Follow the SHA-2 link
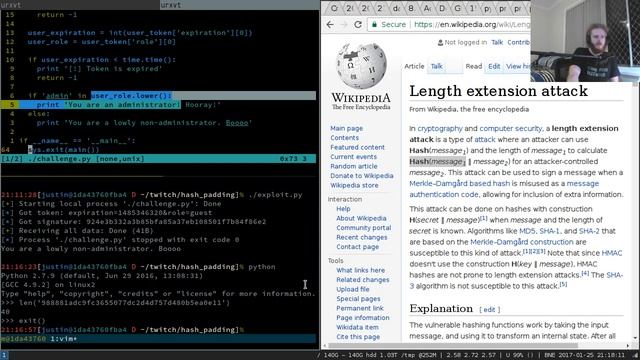 pyautogui.click(x=589, y=231)
